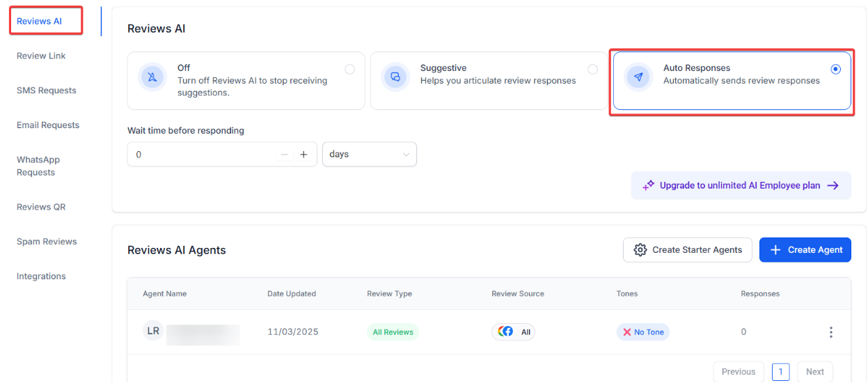This screenshot has height=390, width=868.
Task: Open the days unit dropdown
Action: tap(369, 155)
